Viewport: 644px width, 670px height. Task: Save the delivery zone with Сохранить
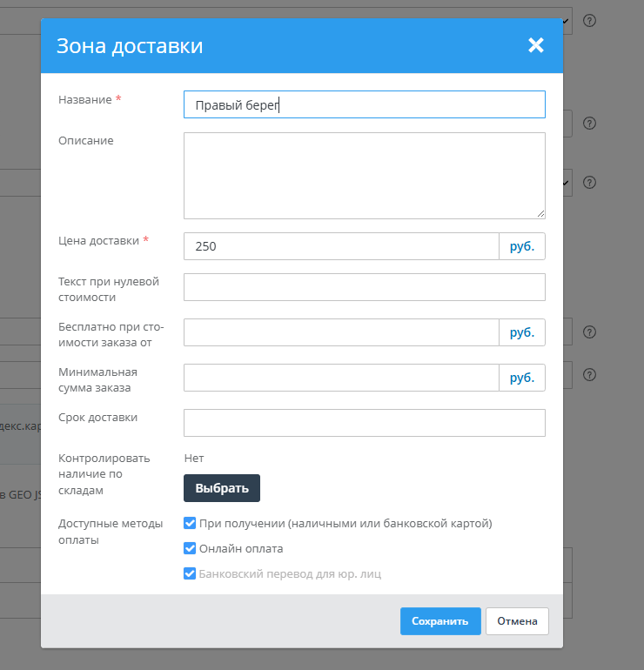(x=439, y=621)
